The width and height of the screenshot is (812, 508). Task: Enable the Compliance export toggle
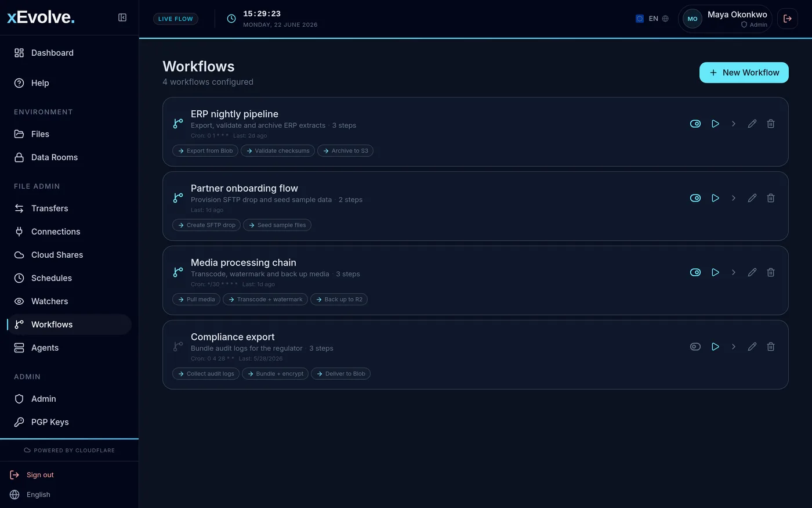(695, 347)
